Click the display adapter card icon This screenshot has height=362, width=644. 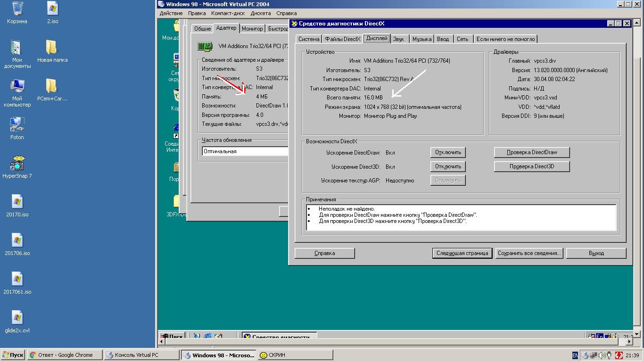coord(205,46)
